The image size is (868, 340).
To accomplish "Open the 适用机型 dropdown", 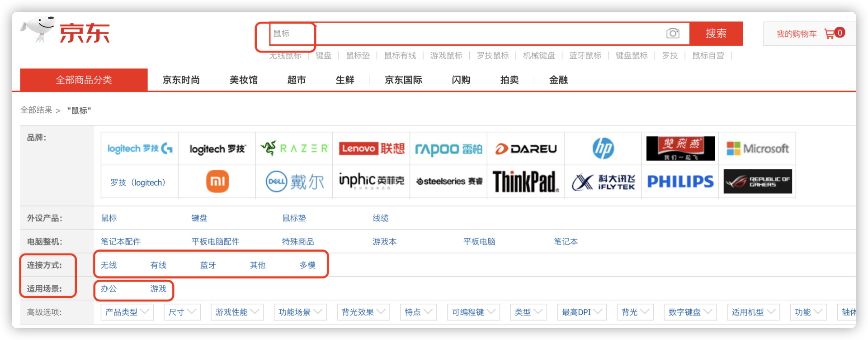I will click(x=754, y=312).
